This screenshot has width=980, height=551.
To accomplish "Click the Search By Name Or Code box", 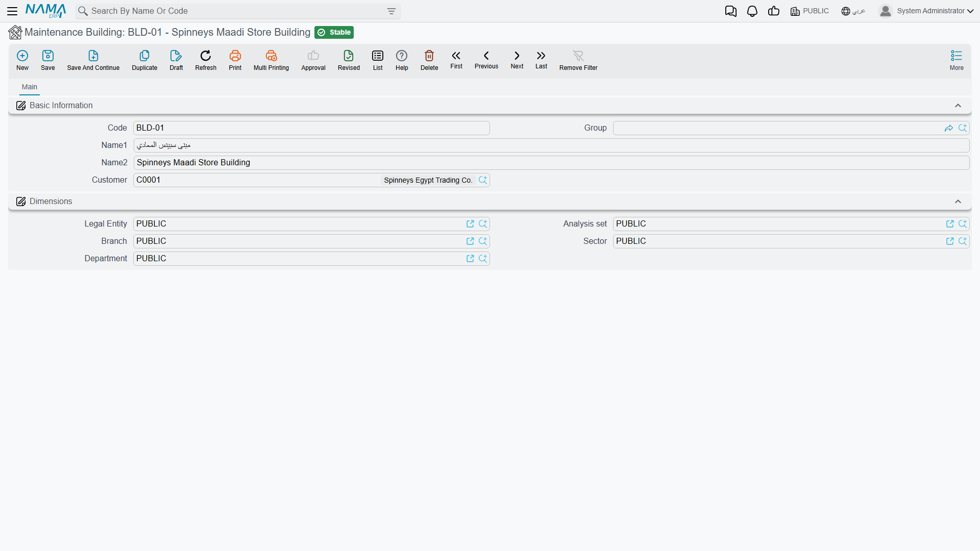I will (x=237, y=11).
